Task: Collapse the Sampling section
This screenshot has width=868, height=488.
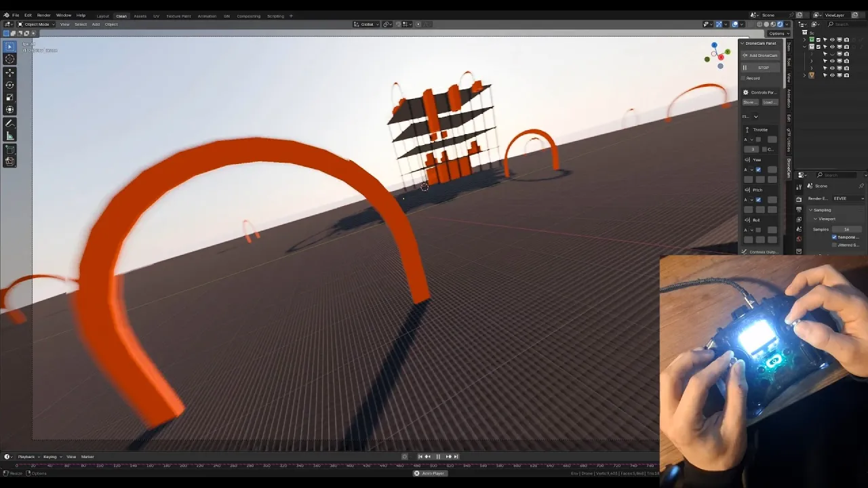Action: (x=811, y=210)
